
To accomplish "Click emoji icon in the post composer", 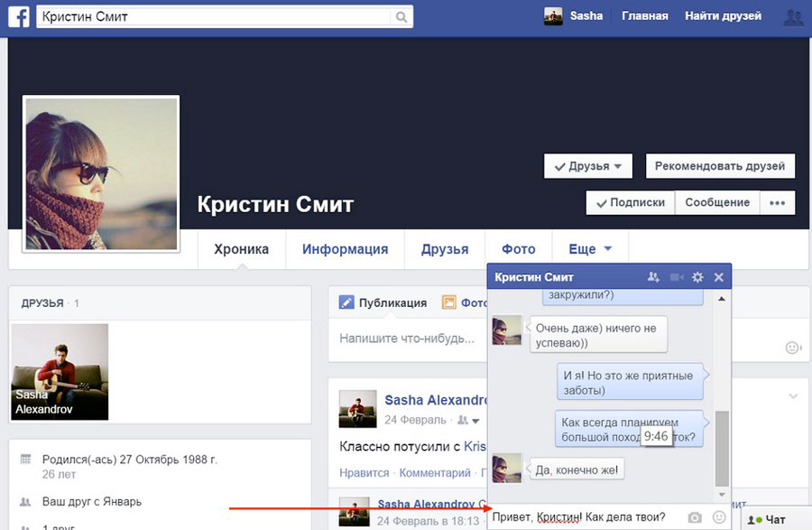I will pos(792,348).
